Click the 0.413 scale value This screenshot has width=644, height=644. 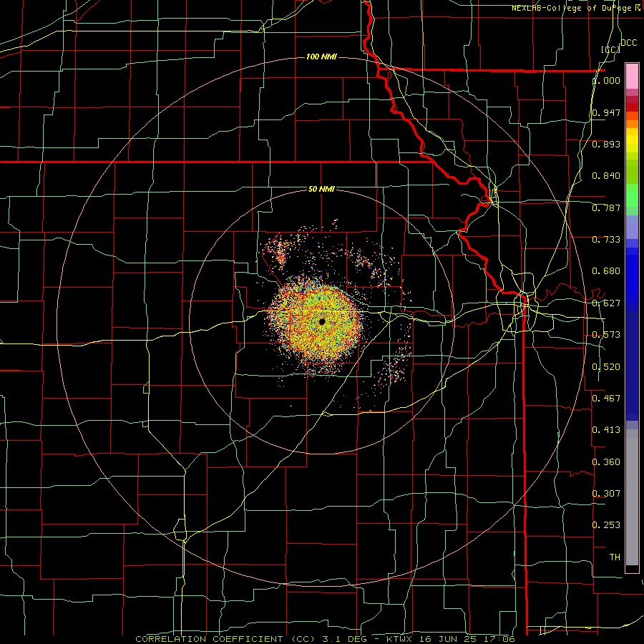(x=606, y=429)
